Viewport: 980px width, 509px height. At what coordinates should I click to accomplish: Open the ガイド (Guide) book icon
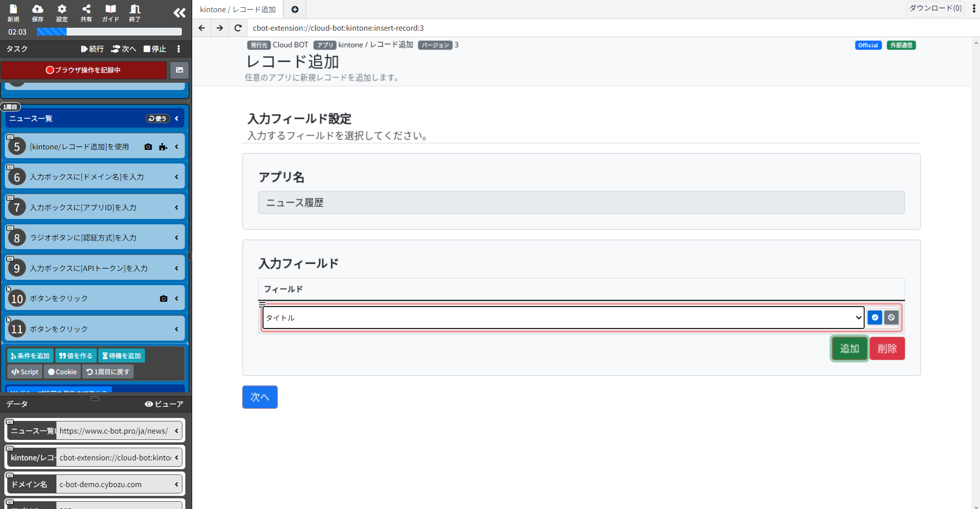click(110, 13)
